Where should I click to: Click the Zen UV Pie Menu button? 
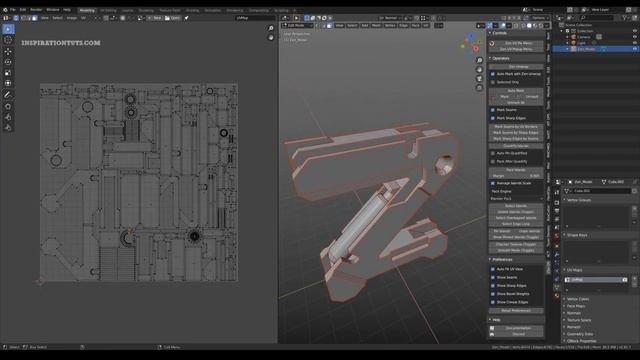518,43
